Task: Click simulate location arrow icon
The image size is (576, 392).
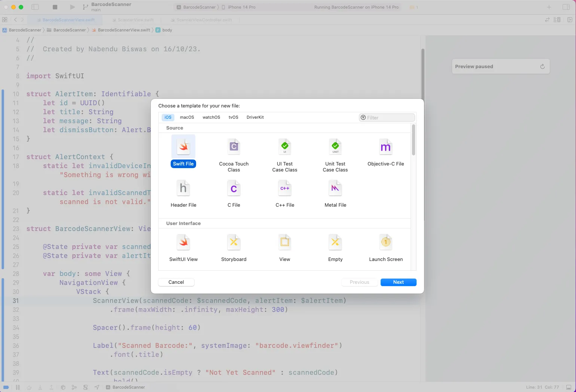Action: [x=97, y=387]
